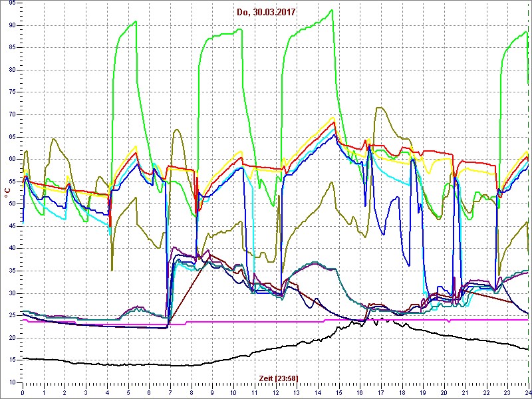Viewport: 532px width, 399px height.
Task: Select the 90 tick label on the temperature axis
Action: pyautogui.click(x=11, y=25)
